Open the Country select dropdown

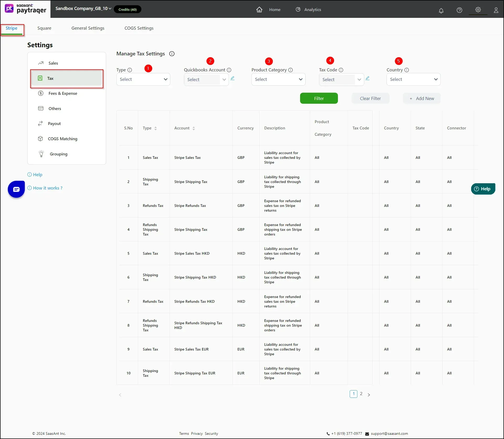point(413,79)
